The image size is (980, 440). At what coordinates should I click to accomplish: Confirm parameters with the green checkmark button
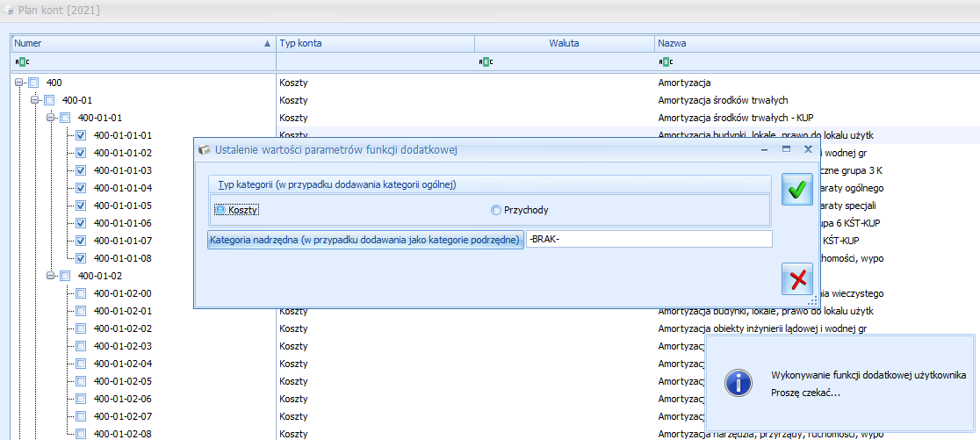pyautogui.click(x=796, y=190)
